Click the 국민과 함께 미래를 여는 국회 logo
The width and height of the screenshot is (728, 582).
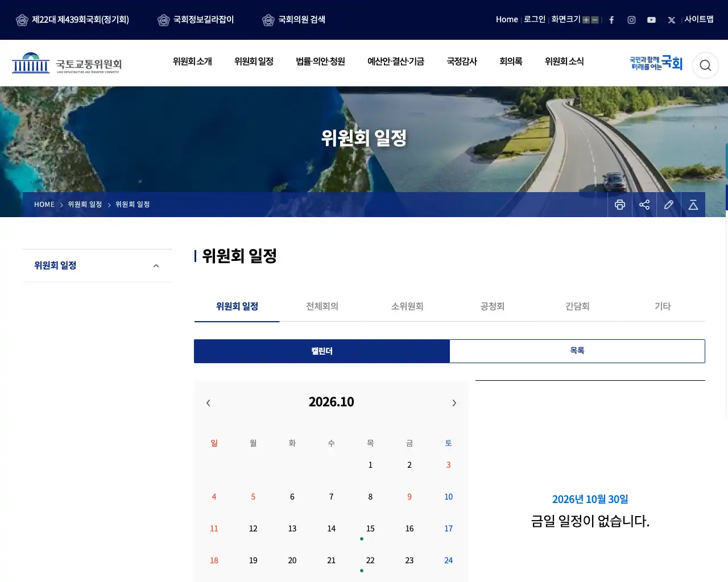(656, 63)
